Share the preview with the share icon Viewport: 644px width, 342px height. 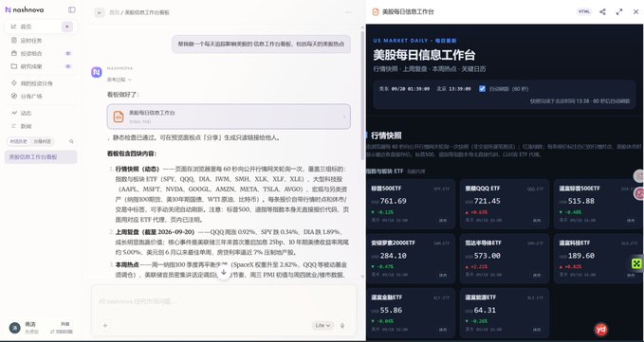[602, 12]
